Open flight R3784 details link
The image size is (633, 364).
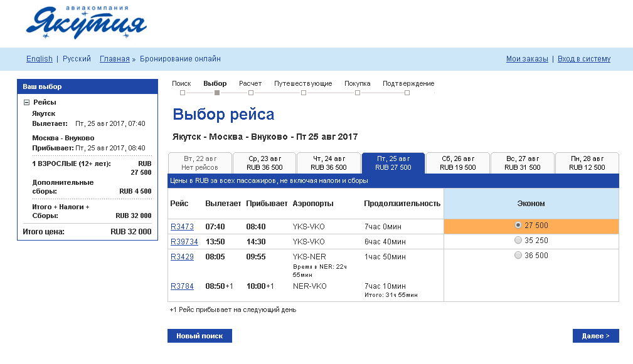point(182,286)
